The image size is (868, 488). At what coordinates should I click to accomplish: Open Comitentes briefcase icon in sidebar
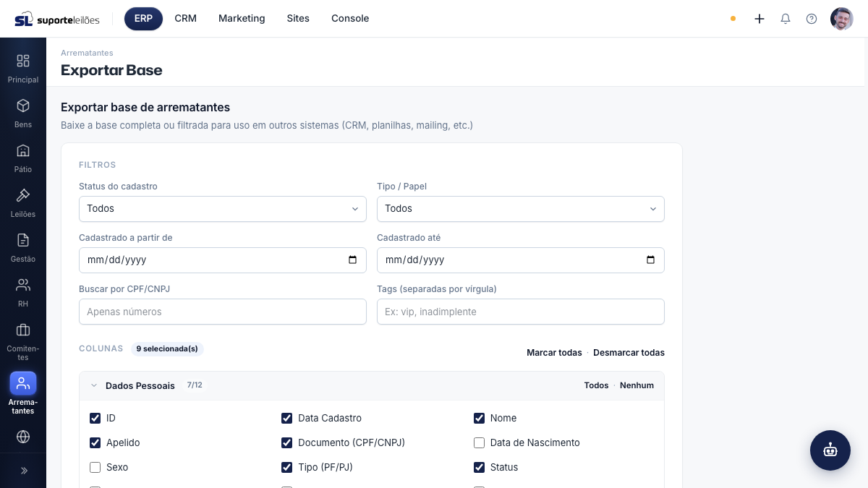click(23, 330)
